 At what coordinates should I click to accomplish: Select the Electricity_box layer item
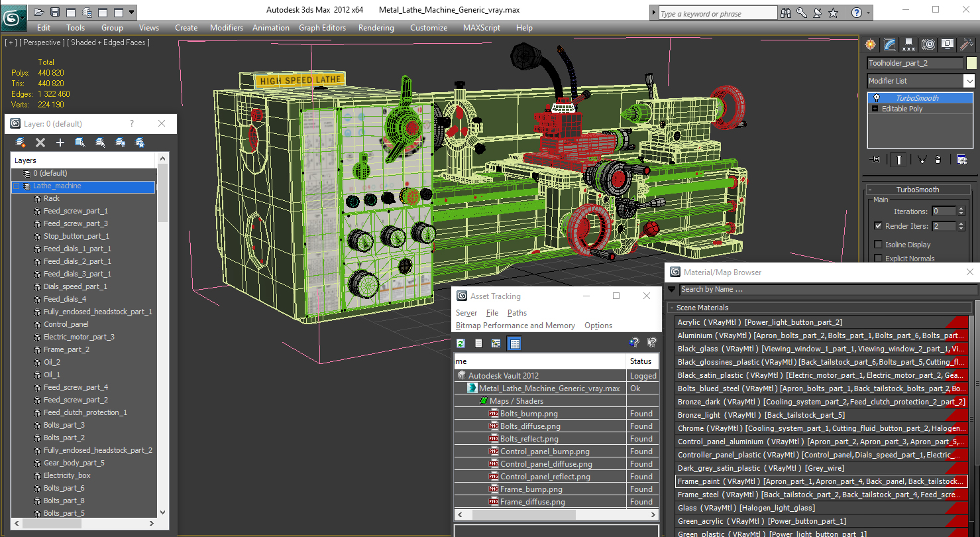click(x=67, y=475)
